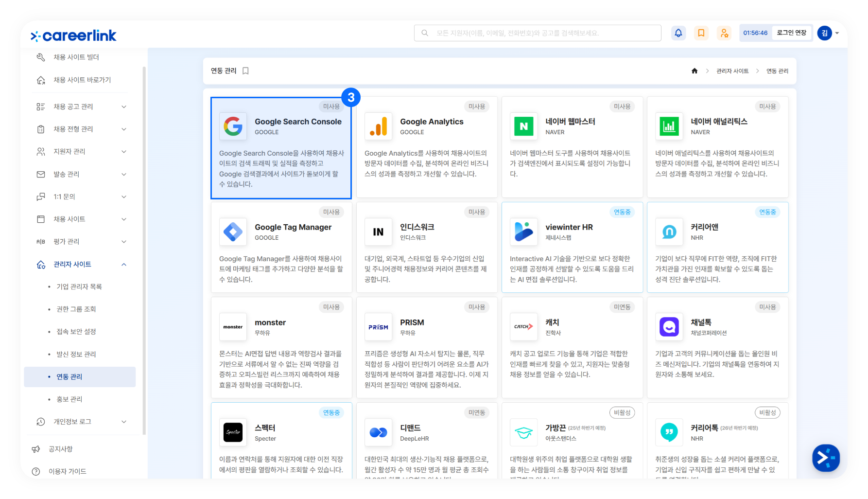Collapse the 관리자 사이트 menu
Screen dimensions: 868x499
point(124,265)
